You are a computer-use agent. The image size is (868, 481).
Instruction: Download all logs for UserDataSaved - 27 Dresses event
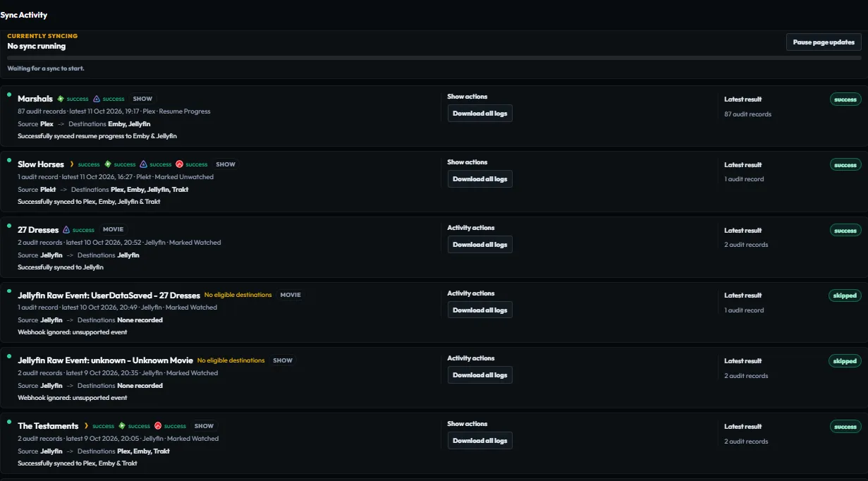(x=479, y=310)
